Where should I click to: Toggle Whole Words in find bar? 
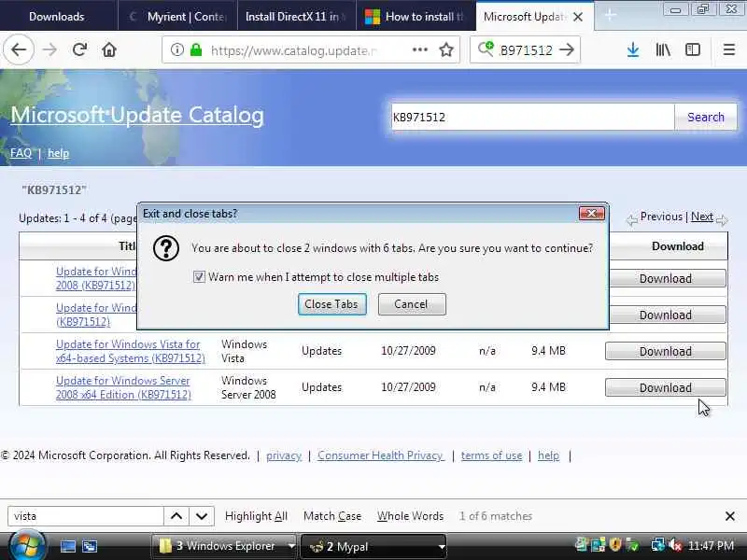click(x=410, y=516)
